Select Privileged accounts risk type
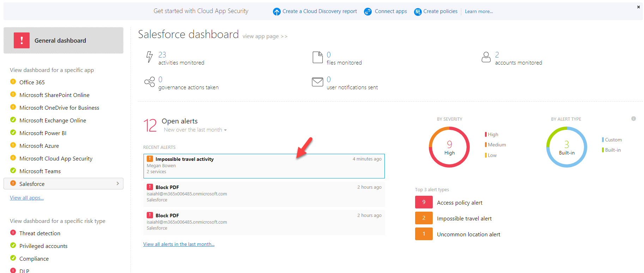The height and width of the screenshot is (273, 644). tap(43, 246)
